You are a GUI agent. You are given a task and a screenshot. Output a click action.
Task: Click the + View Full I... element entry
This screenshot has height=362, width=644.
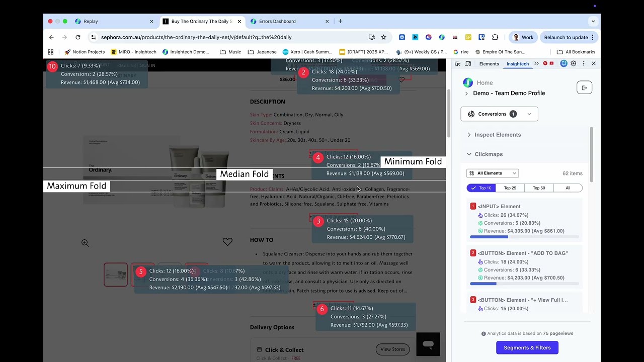point(525,304)
